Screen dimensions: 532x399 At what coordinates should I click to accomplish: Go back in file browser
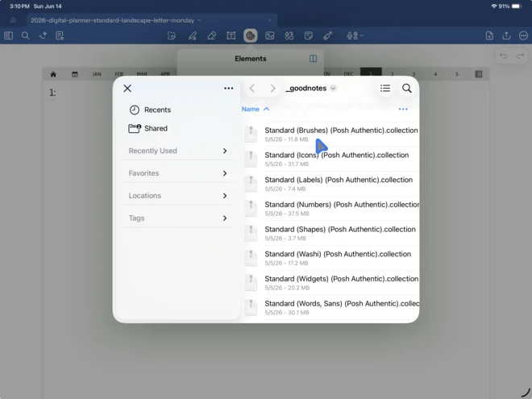251,88
